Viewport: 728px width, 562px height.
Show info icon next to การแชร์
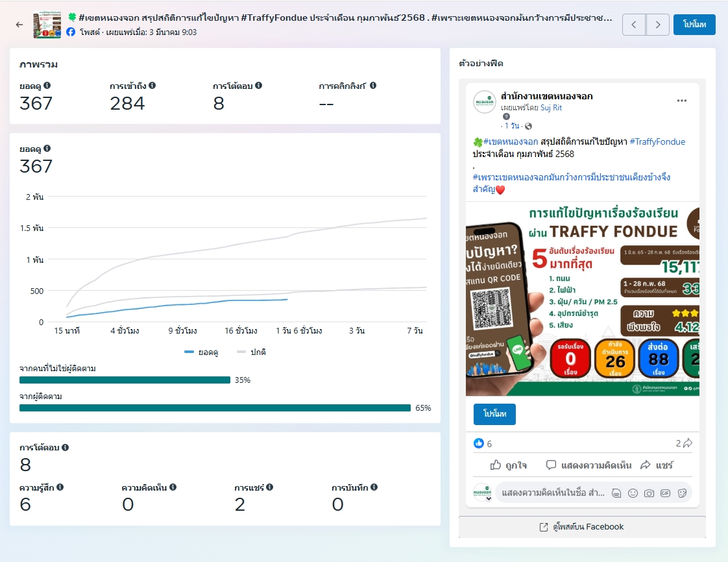pyautogui.click(x=270, y=487)
